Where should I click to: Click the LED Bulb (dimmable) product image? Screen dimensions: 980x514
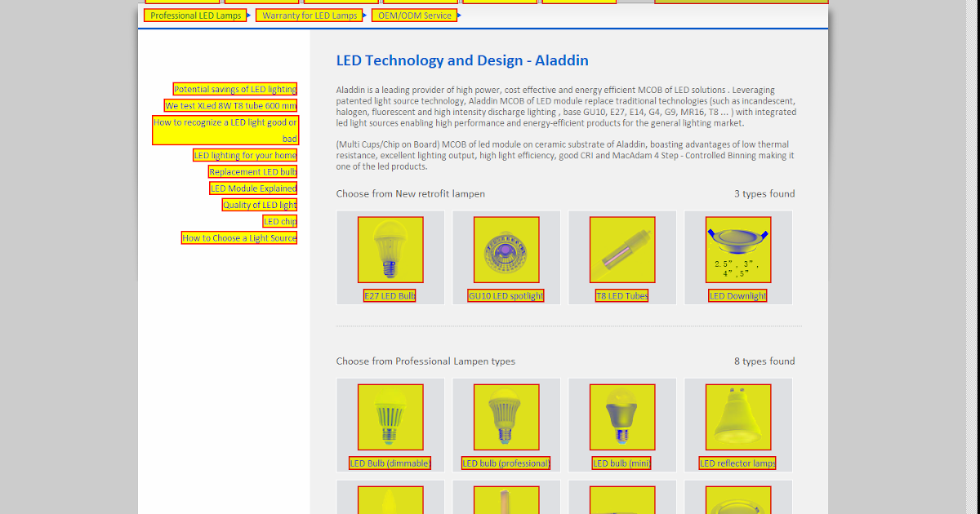point(390,417)
